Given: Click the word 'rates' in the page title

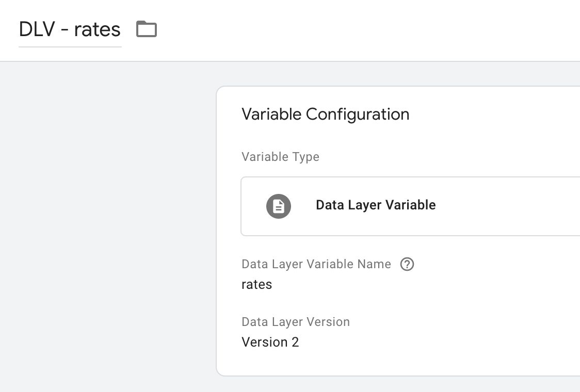Looking at the screenshot, I should (98, 29).
